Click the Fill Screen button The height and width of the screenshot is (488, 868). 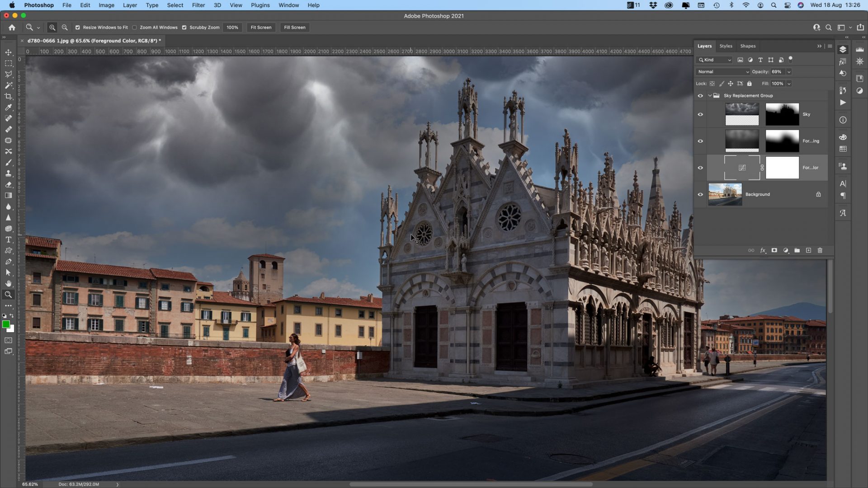(x=295, y=28)
